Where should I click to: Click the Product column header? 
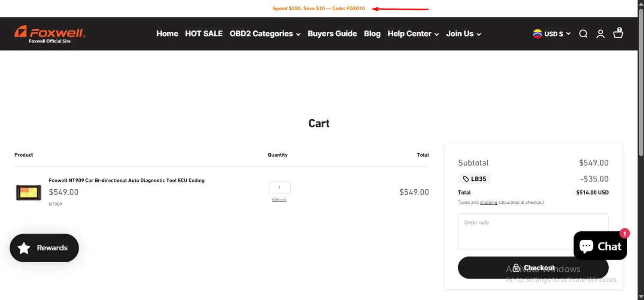coord(24,155)
